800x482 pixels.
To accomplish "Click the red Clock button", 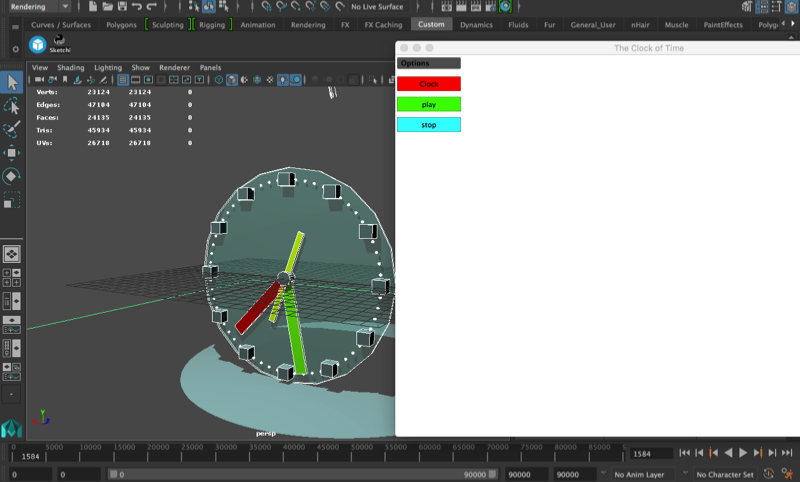I will (x=429, y=84).
